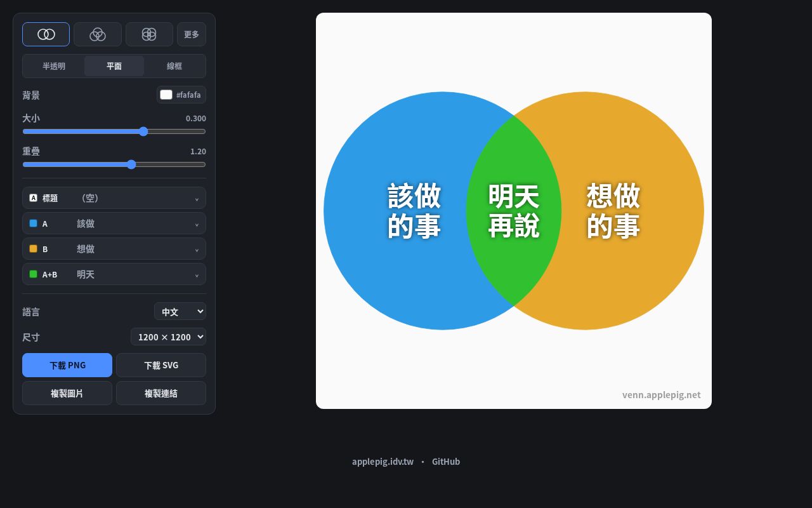
Task: Switch to 半透明 style
Action: coord(54,66)
